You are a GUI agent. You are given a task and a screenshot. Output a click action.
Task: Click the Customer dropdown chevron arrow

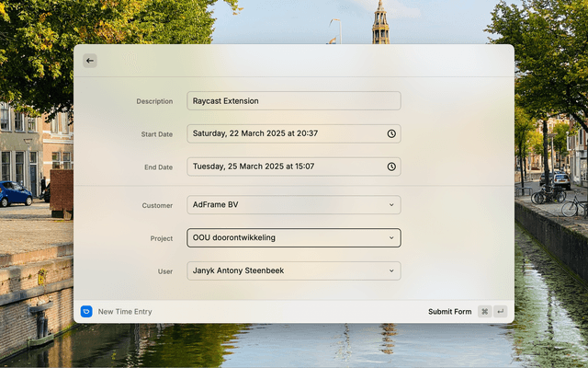point(391,205)
